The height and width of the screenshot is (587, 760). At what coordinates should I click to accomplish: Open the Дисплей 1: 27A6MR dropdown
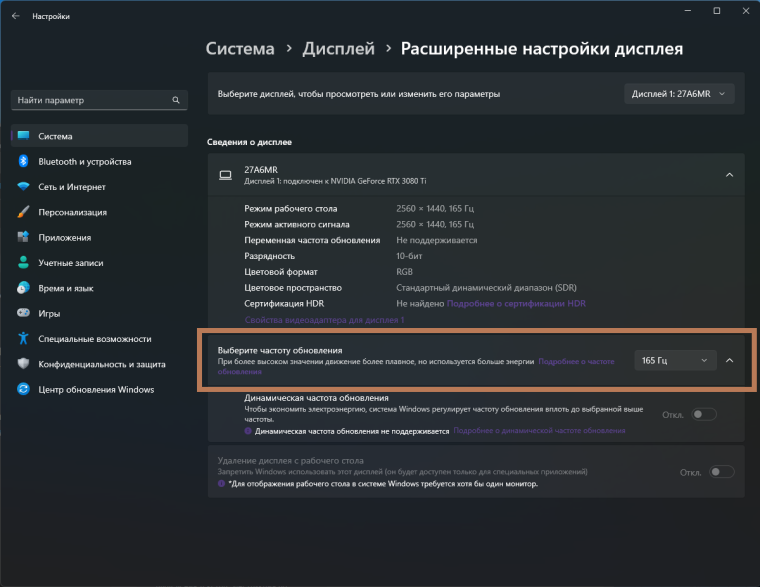click(679, 94)
